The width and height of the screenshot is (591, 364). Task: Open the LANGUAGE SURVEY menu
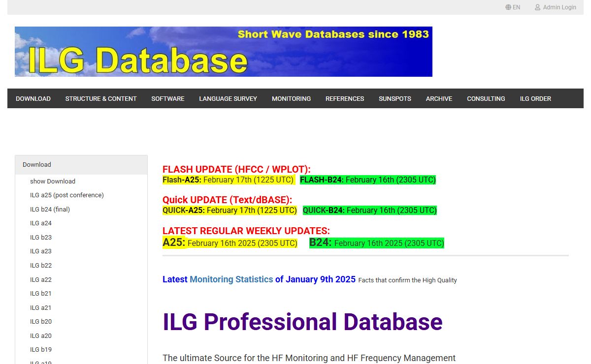[228, 99]
